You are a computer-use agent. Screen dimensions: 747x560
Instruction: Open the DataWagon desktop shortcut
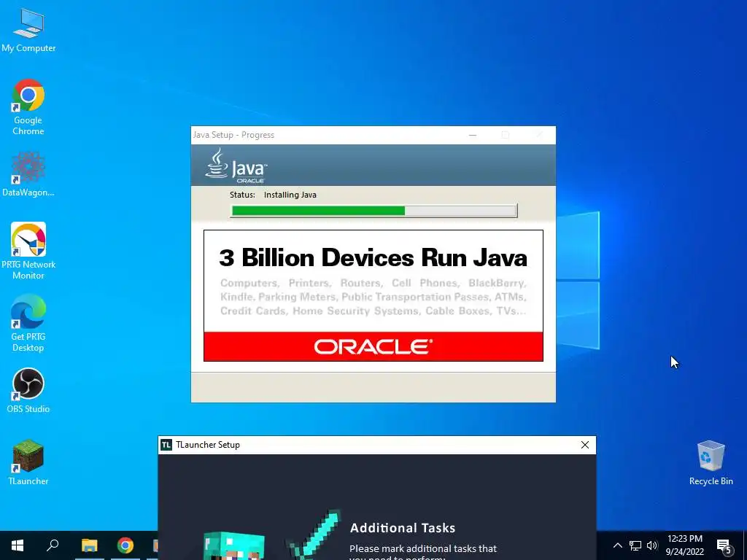(28, 174)
